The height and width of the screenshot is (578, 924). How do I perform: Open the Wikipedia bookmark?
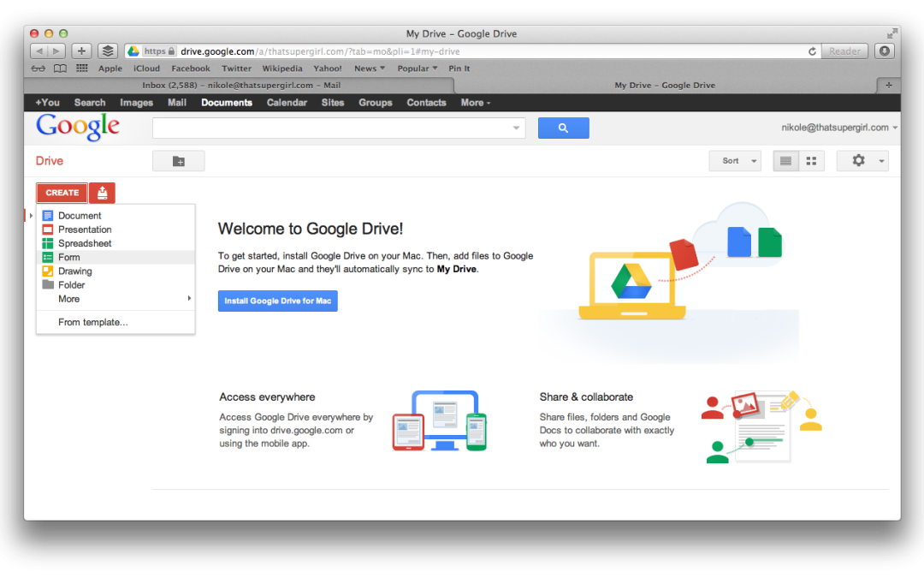click(x=282, y=69)
